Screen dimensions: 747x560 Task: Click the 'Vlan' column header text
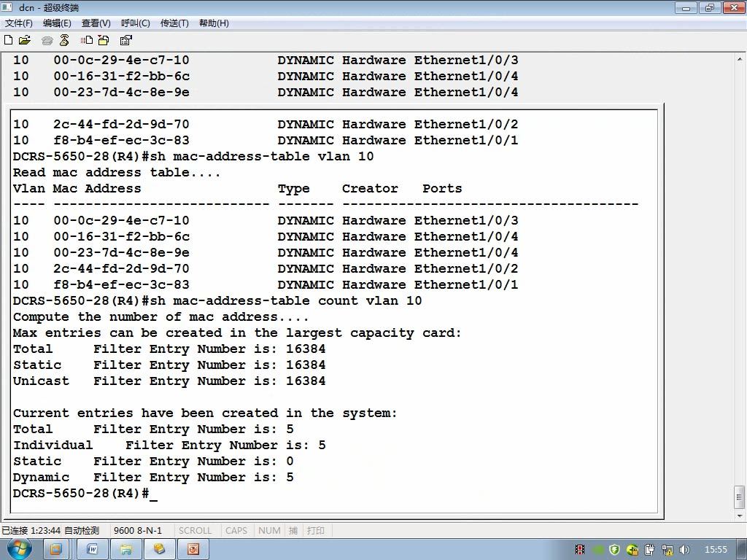28,189
